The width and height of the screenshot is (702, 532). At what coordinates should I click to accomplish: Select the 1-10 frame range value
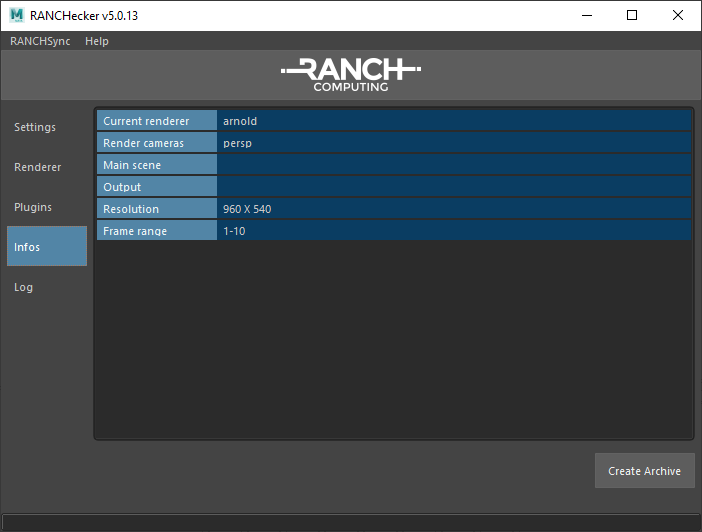[x=454, y=230]
